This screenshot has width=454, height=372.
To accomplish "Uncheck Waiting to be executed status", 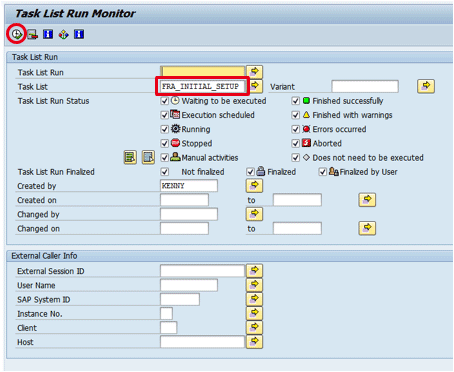I will (165, 101).
